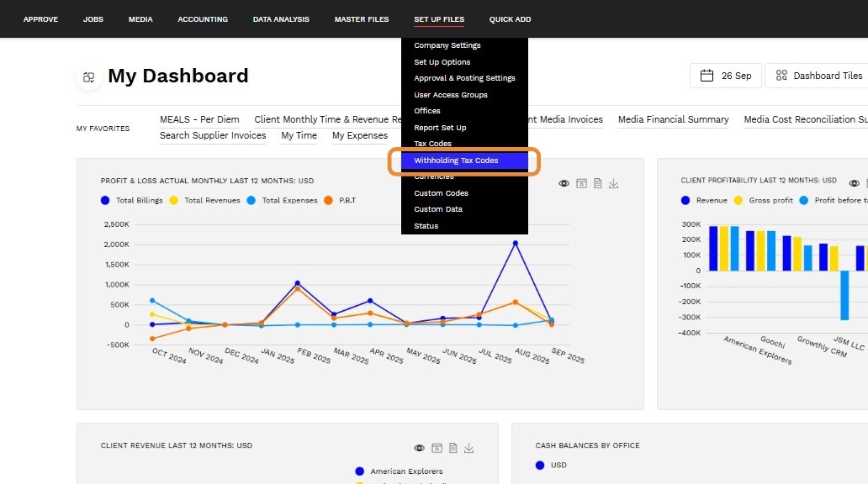Open the Media menu
Viewport: 868px width, 484px height.
[140, 19]
